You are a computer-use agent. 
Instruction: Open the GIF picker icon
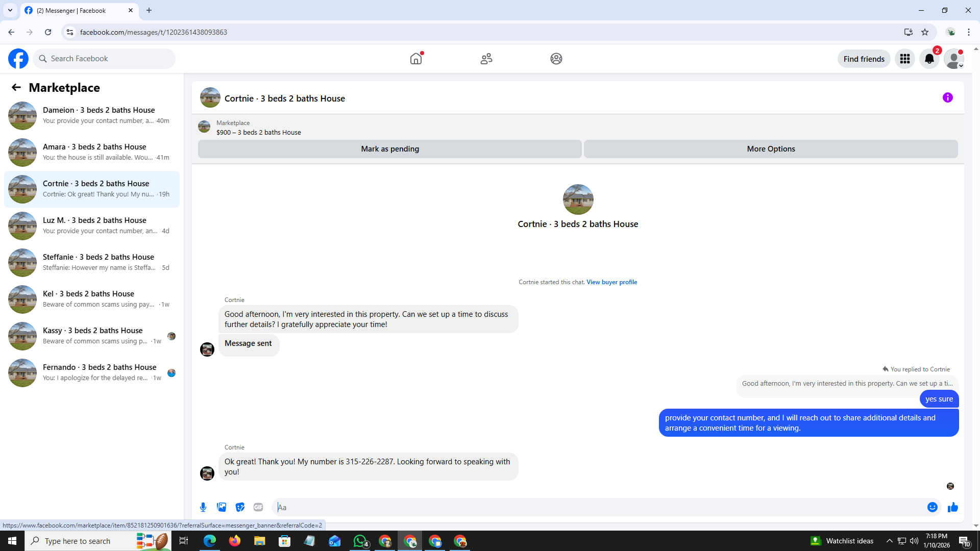(258, 507)
